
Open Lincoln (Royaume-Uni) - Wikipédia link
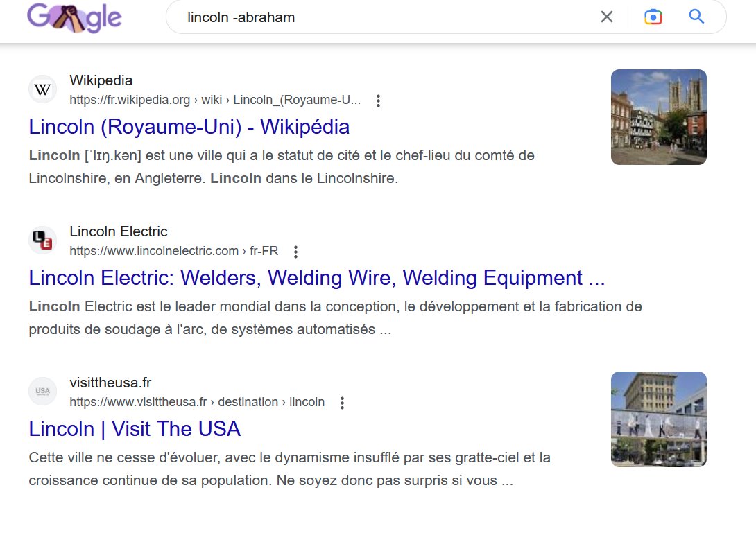[x=189, y=127]
